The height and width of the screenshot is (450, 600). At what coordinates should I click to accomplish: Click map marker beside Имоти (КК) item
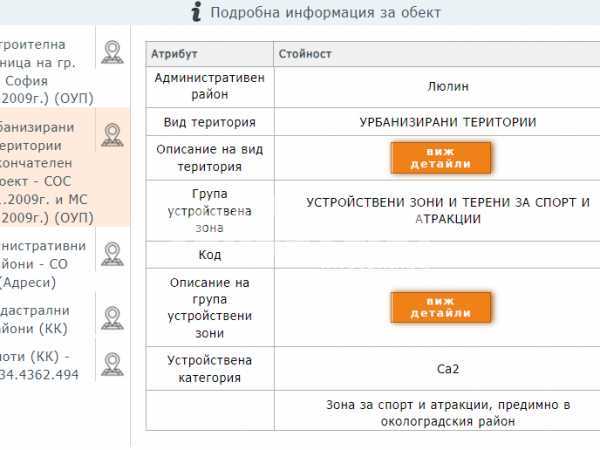(112, 363)
